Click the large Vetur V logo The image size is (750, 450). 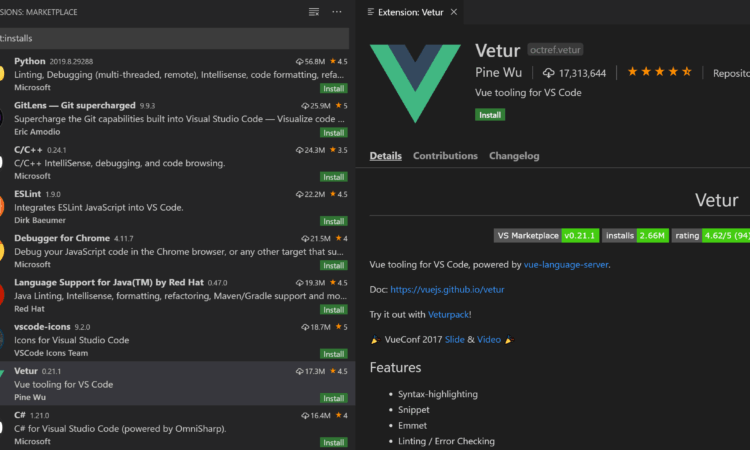click(x=415, y=83)
